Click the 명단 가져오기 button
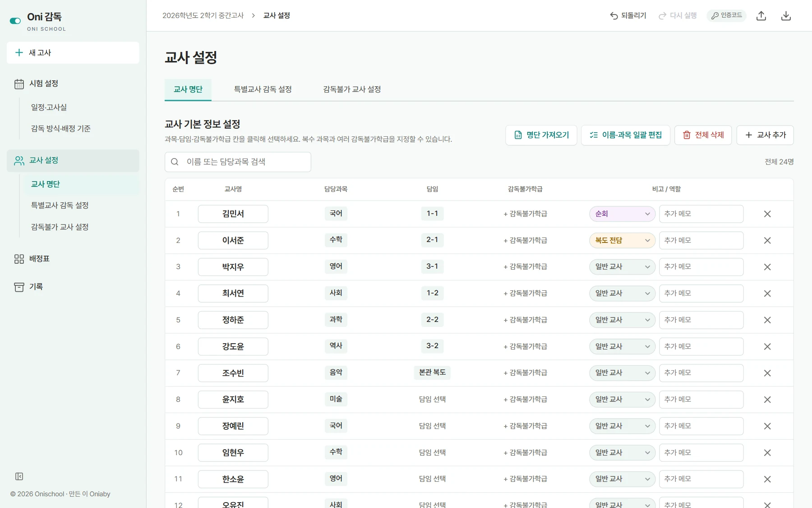 tap(541, 135)
